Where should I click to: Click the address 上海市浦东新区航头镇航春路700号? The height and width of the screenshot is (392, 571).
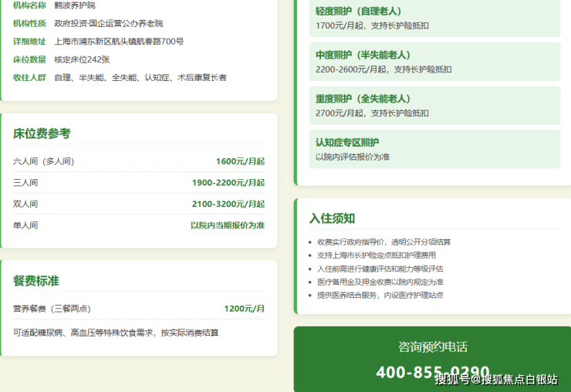(119, 41)
